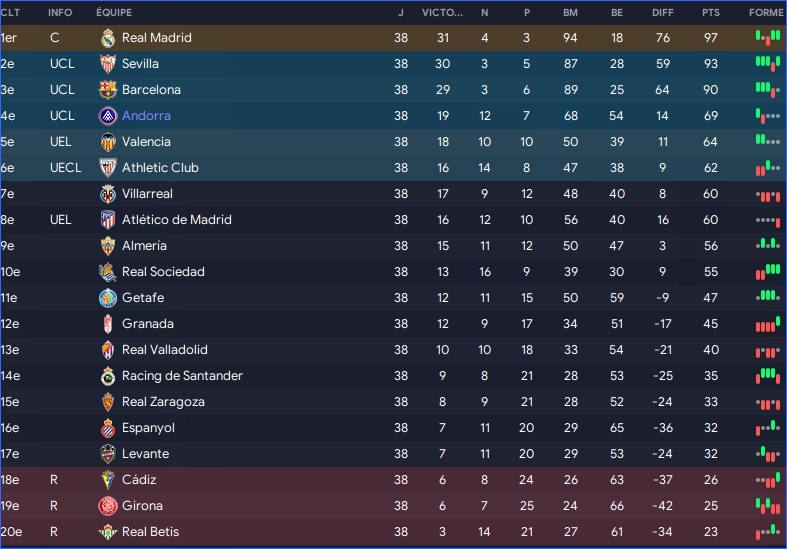Sort by the FORME column header
Image resolution: width=787 pixels, height=549 pixels.
(x=766, y=13)
